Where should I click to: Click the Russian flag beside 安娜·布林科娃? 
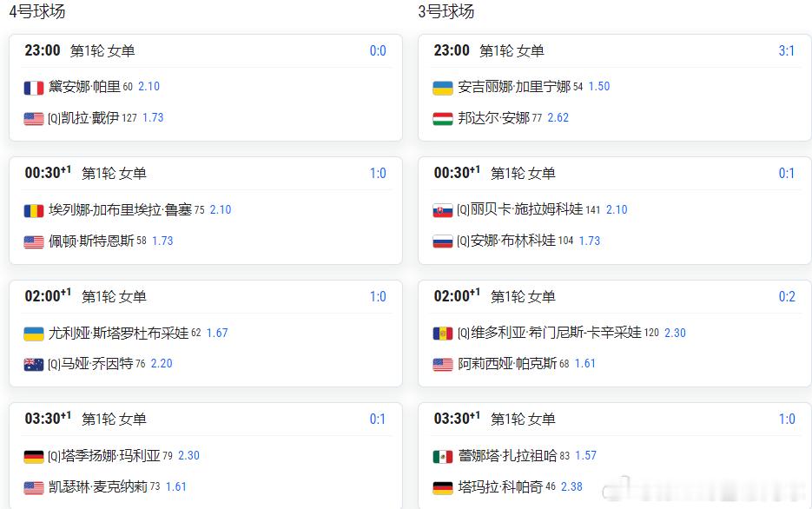point(443,241)
